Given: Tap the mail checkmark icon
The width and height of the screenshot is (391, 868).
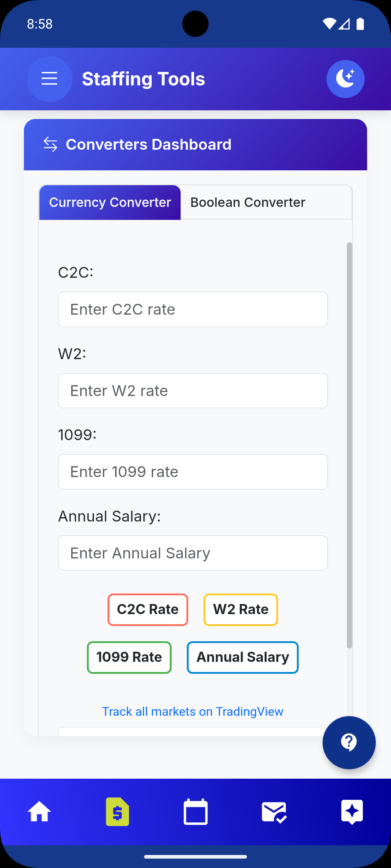Looking at the screenshot, I should [x=274, y=812].
